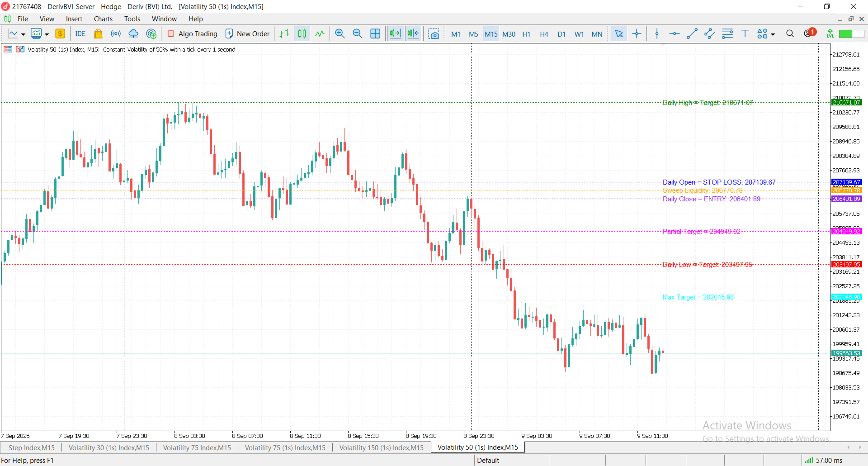Select the equidistant channel tool
Viewport: 868px width, 466px height.
point(710,34)
